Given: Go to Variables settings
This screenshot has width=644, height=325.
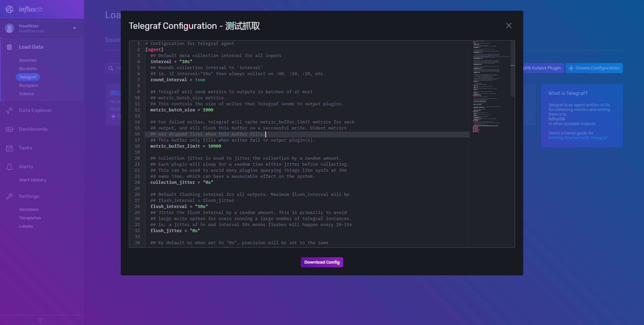Looking at the screenshot, I should 29,210.
